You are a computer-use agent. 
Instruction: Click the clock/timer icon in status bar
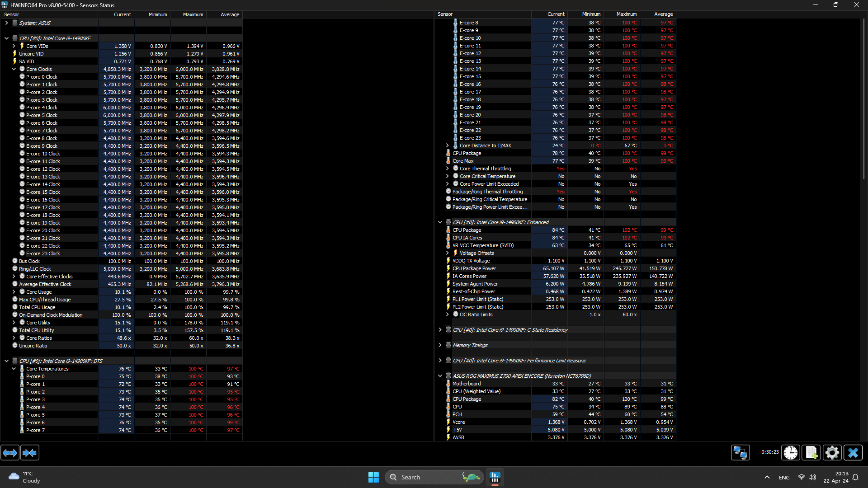pos(791,452)
